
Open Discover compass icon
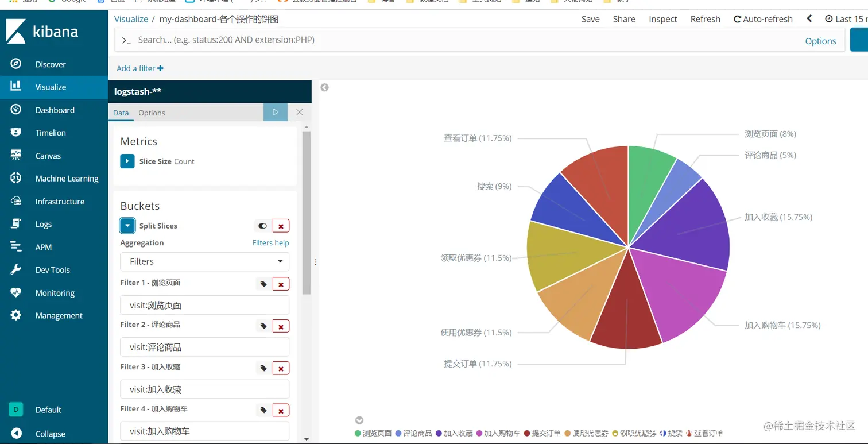click(x=16, y=64)
